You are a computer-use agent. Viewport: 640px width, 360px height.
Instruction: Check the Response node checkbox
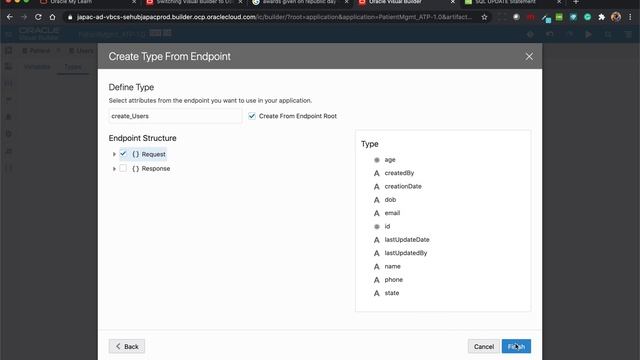tap(123, 168)
